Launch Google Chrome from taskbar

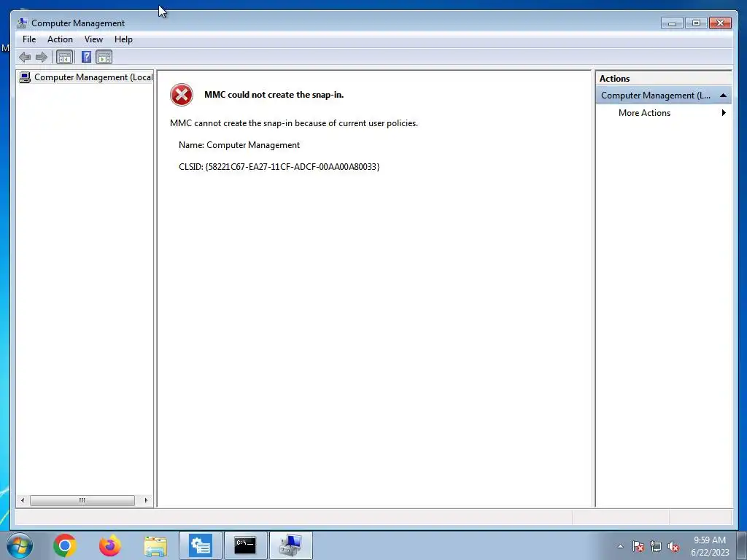65,545
